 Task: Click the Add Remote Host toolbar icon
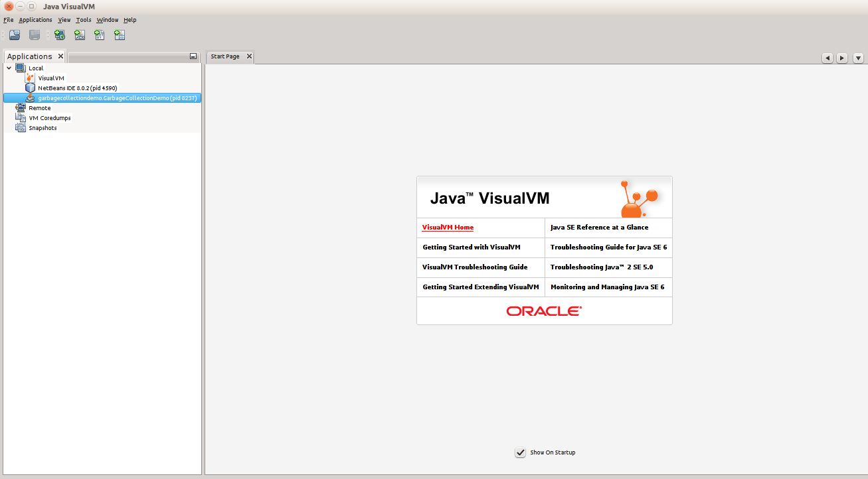coord(60,35)
